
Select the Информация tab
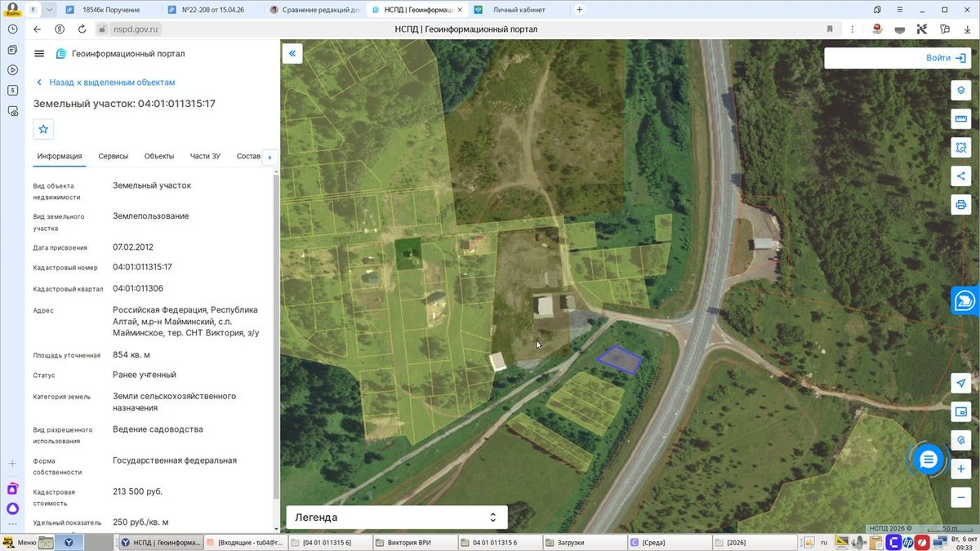[60, 156]
